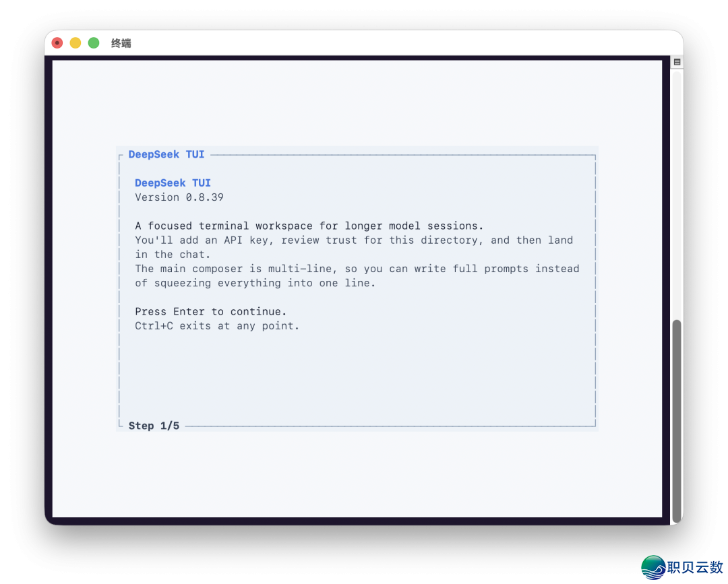Click the bold DeepSeek TUI heading above version
Image resolution: width=728 pixels, height=584 pixels.
pyautogui.click(x=173, y=183)
